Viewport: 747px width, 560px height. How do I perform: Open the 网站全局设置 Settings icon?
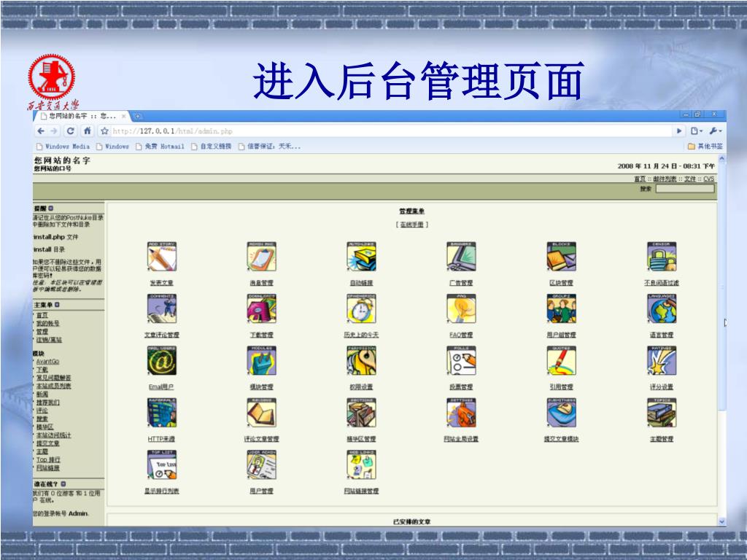coord(461,413)
